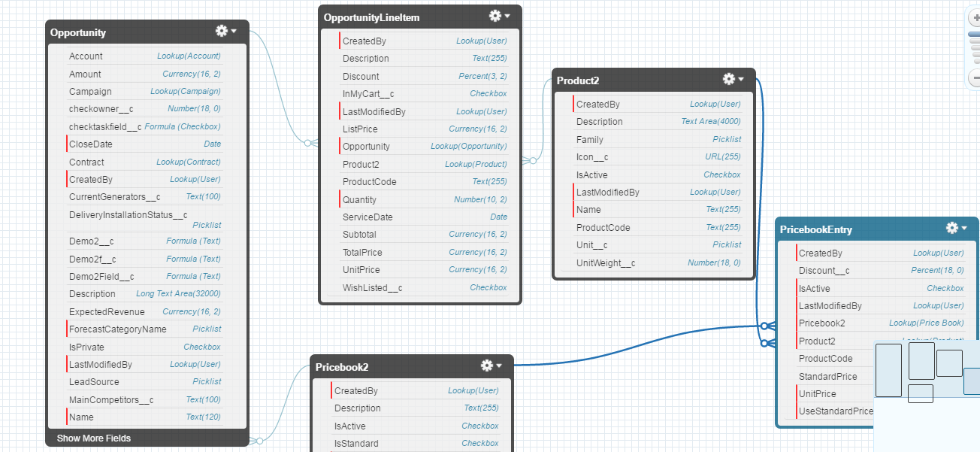Set the zoom slider to its top level
The width and height of the screenshot is (980, 452).
click(x=975, y=34)
